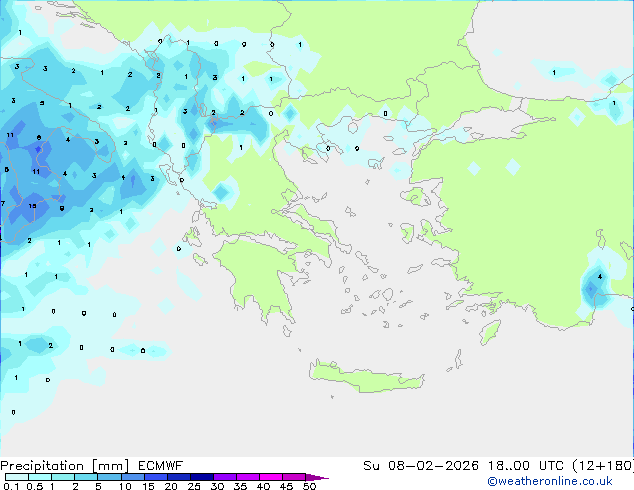Click the 15–20 mm legend color swatch

point(155,477)
